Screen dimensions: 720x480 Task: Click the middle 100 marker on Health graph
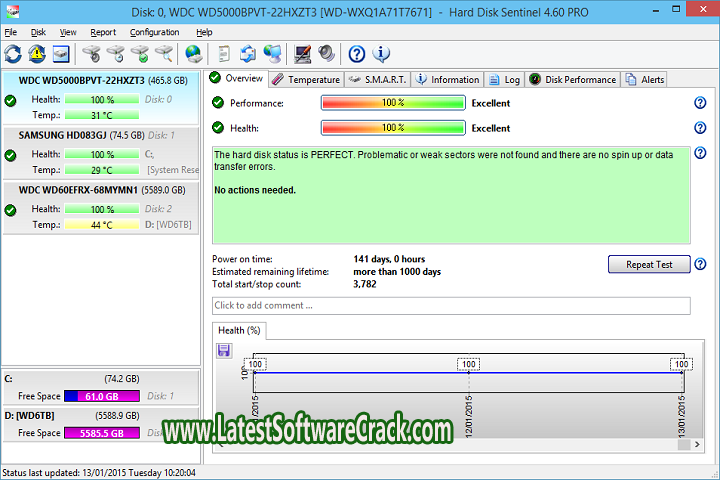coord(468,364)
